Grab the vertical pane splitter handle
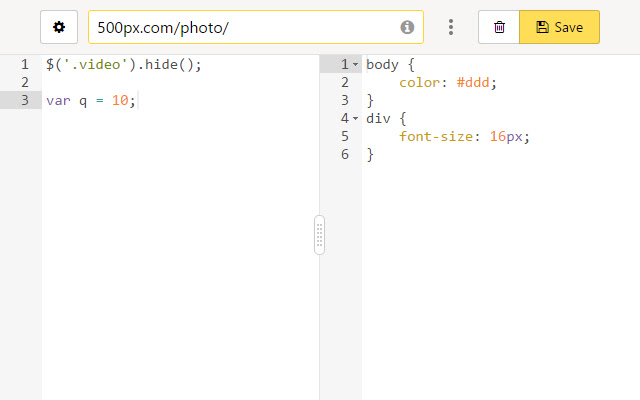Image resolution: width=640 pixels, height=400 pixels. 320,235
